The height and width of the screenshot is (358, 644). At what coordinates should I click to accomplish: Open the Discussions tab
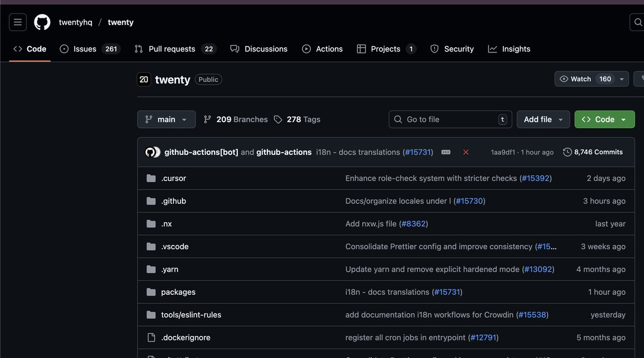259,49
